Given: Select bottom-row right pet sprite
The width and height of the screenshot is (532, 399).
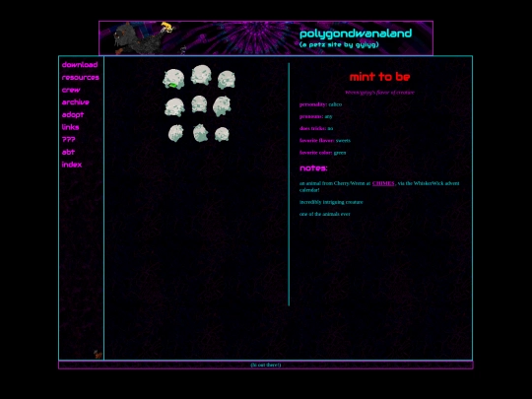Looking at the screenshot, I should [222, 134].
